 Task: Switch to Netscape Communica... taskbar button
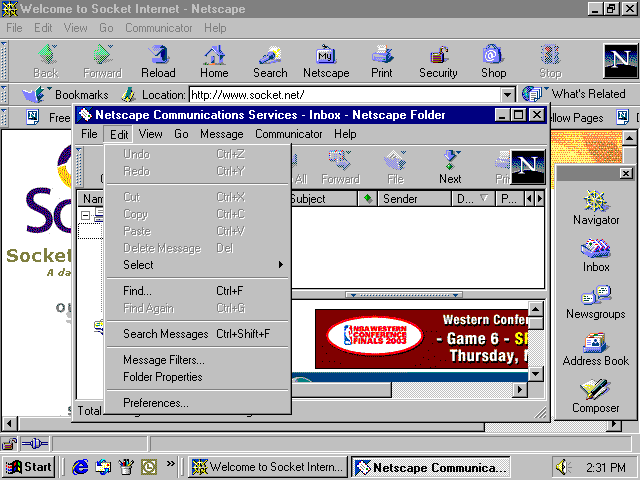pos(431,467)
